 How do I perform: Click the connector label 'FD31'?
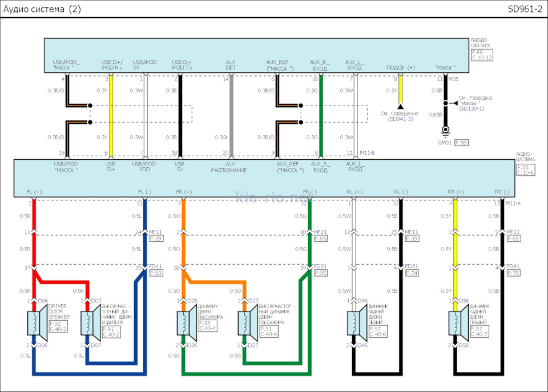(412, 266)
